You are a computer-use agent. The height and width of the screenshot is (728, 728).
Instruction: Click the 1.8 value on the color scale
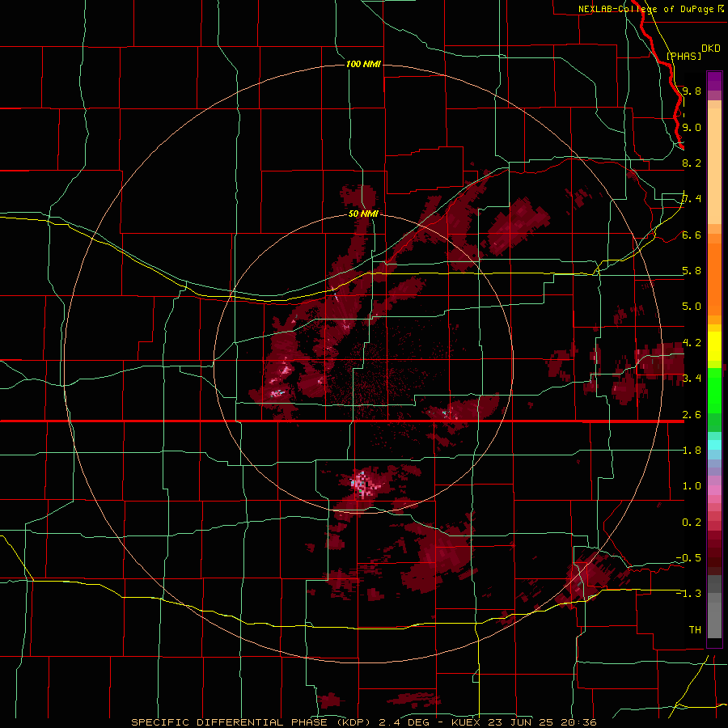pyautogui.click(x=692, y=451)
